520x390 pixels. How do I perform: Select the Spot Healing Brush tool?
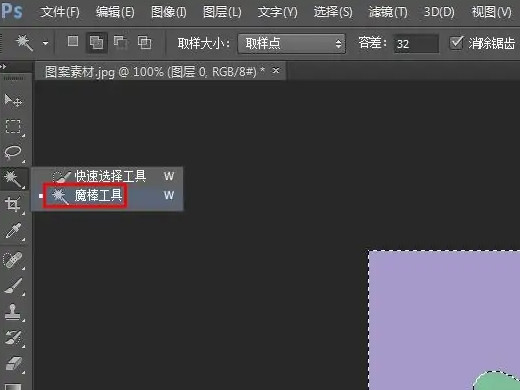click(x=13, y=260)
